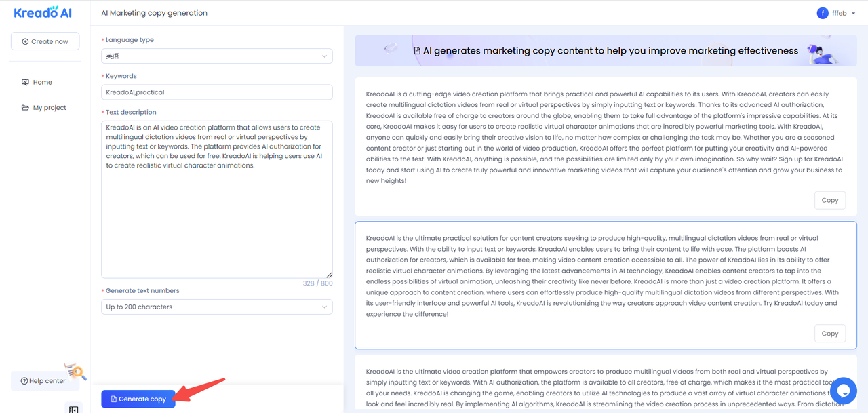Click the Keywords input field
Screen dimensions: 868x413
(x=217, y=92)
